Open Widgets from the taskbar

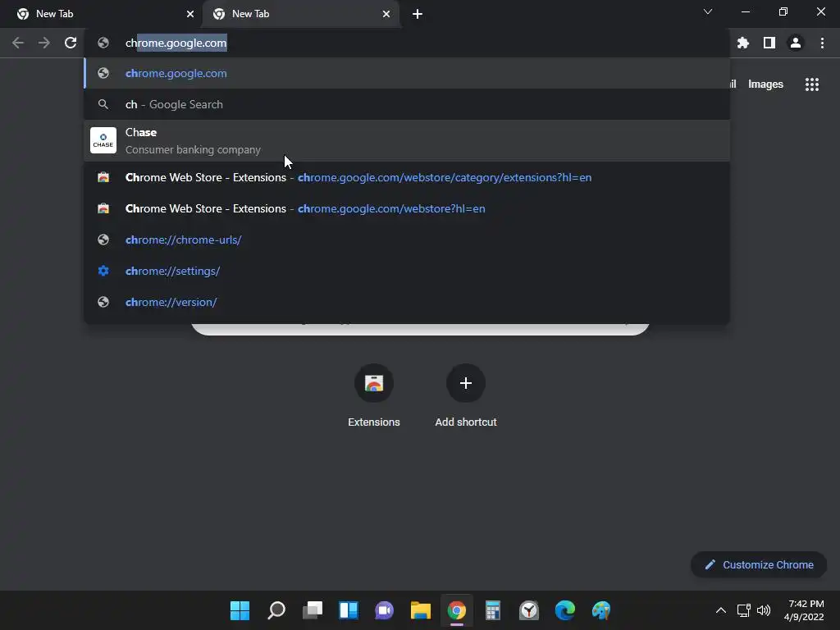click(348, 610)
